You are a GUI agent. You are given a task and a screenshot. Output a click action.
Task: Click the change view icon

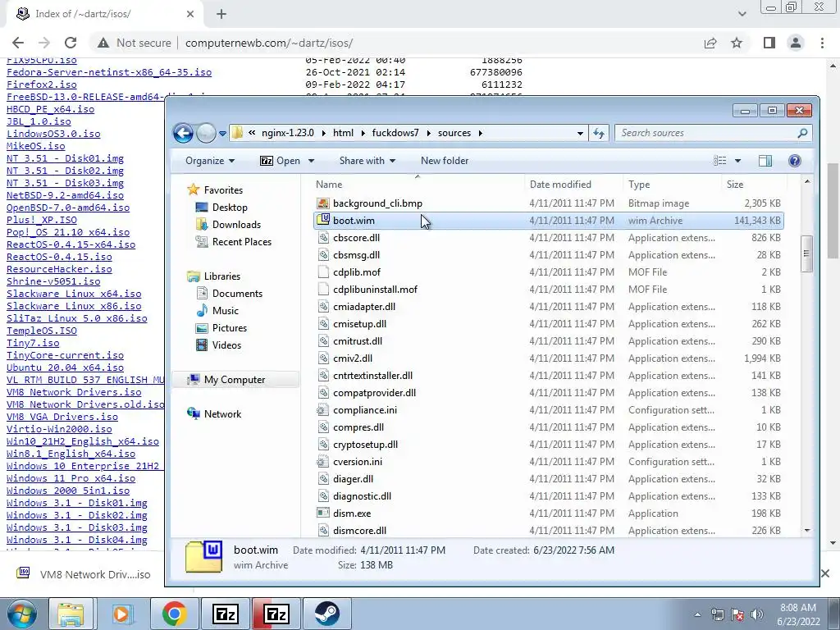coord(720,161)
